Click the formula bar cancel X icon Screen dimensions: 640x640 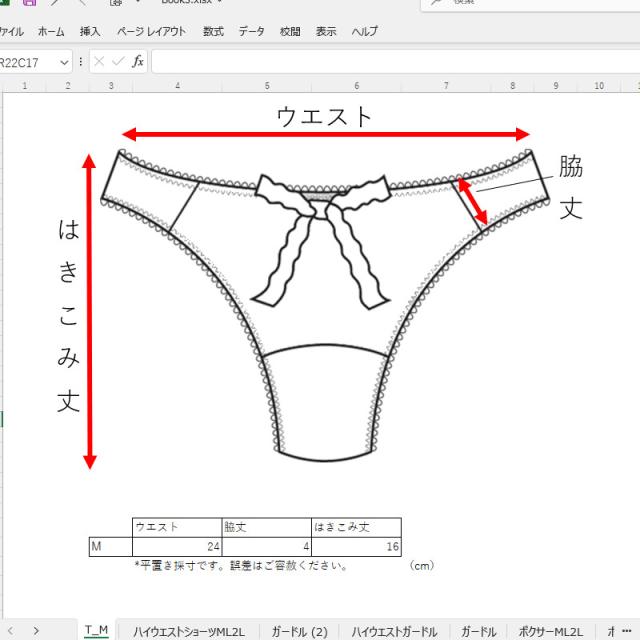pyautogui.click(x=99, y=62)
